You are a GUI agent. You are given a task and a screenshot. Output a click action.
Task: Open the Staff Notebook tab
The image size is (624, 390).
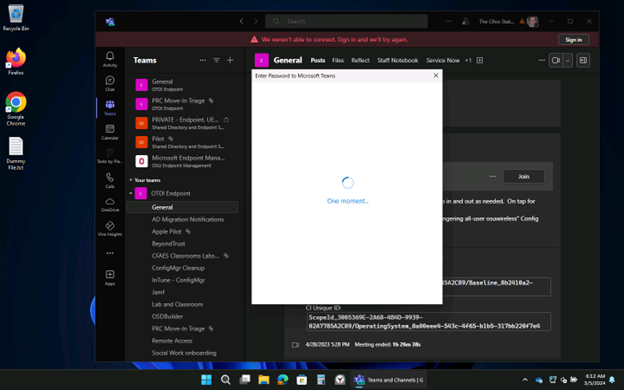[x=398, y=60]
